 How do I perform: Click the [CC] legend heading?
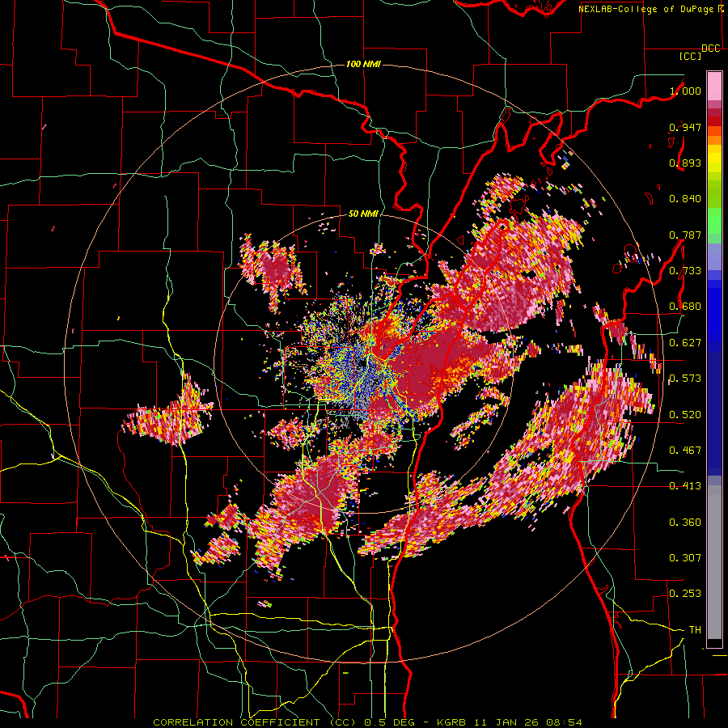coord(690,57)
